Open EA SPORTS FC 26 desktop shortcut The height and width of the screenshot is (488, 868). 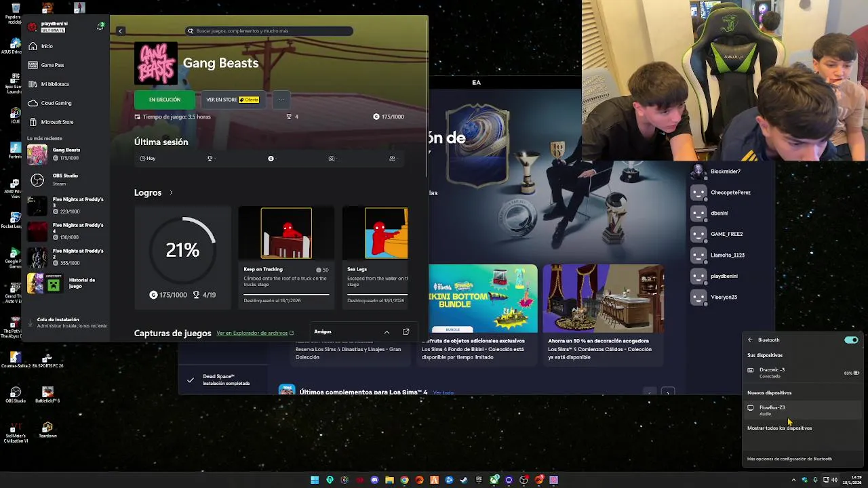coord(47,360)
